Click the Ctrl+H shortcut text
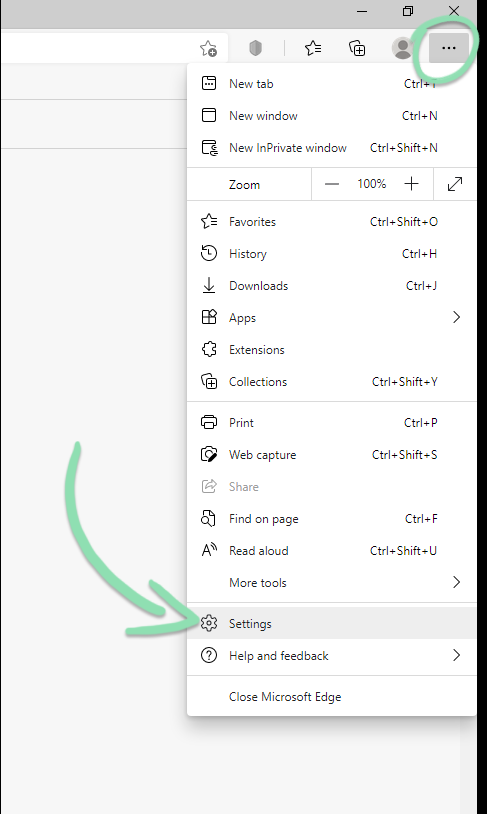 (x=420, y=254)
